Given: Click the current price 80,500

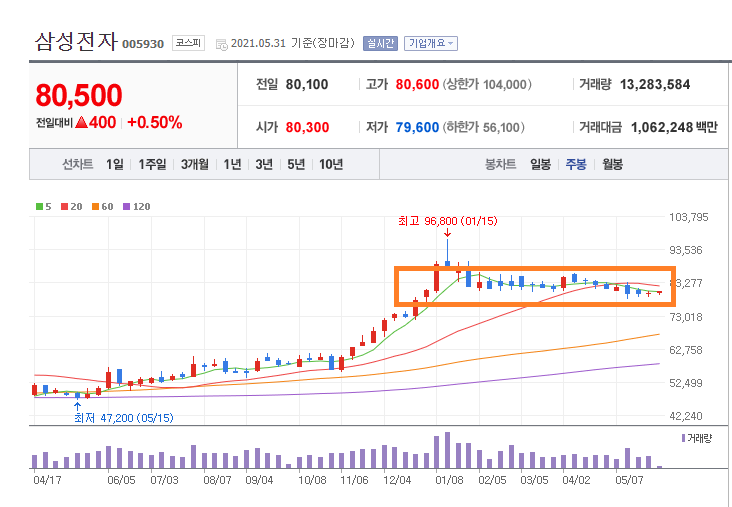Looking at the screenshot, I should 79,95.
